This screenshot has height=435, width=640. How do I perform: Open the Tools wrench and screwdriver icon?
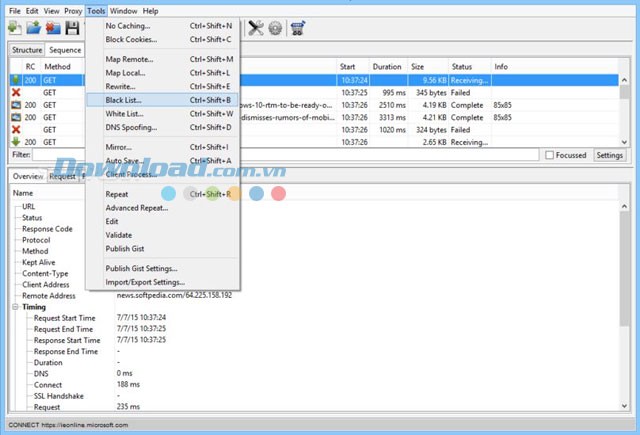pyautogui.click(x=255, y=29)
